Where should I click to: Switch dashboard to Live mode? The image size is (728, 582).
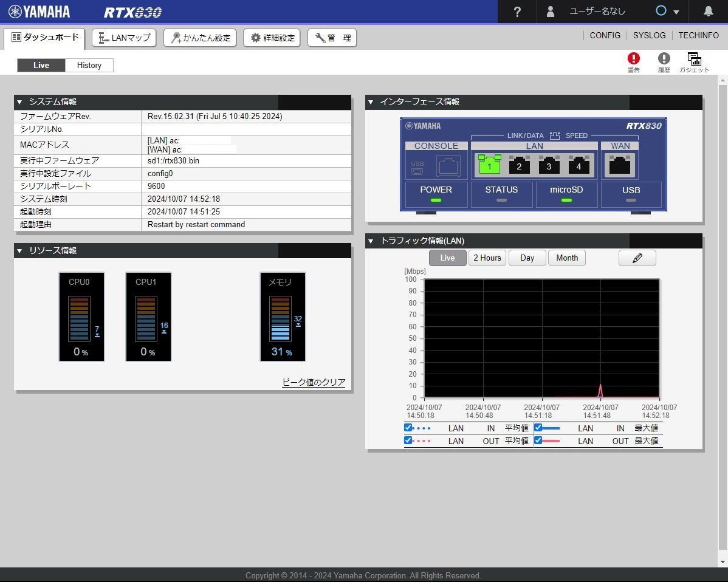[41, 66]
